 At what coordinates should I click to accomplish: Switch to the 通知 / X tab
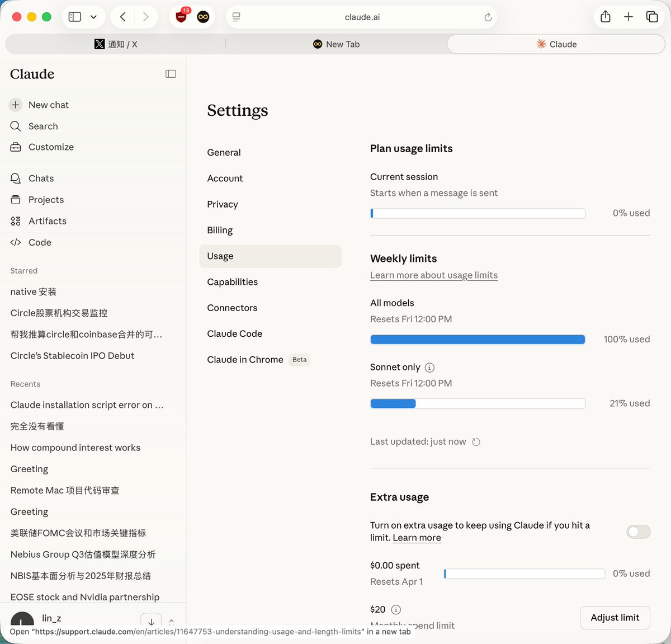pyautogui.click(x=116, y=44)
